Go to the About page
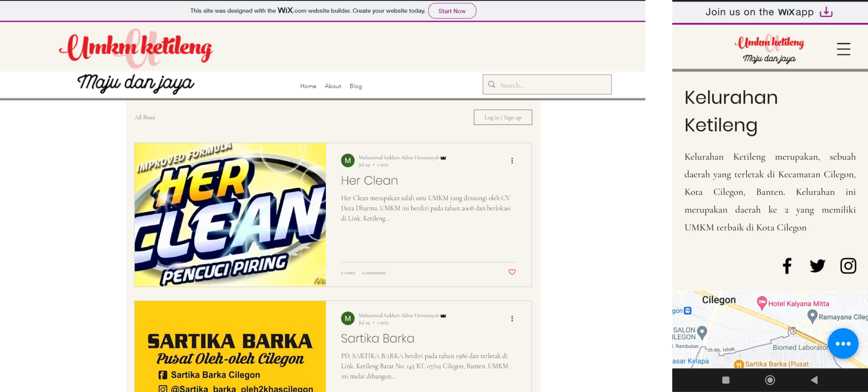This screenshot has height=392, width=868. tap(333, 86)
